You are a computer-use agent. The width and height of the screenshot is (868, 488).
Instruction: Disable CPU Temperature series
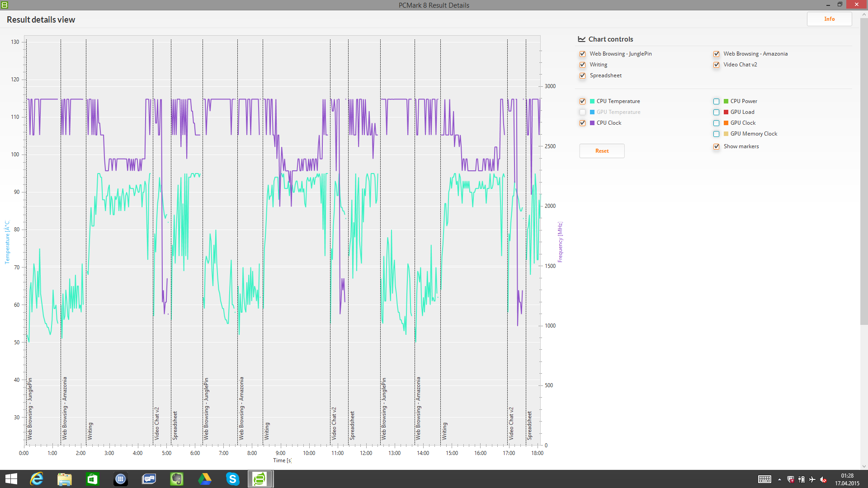click(582, 101)
